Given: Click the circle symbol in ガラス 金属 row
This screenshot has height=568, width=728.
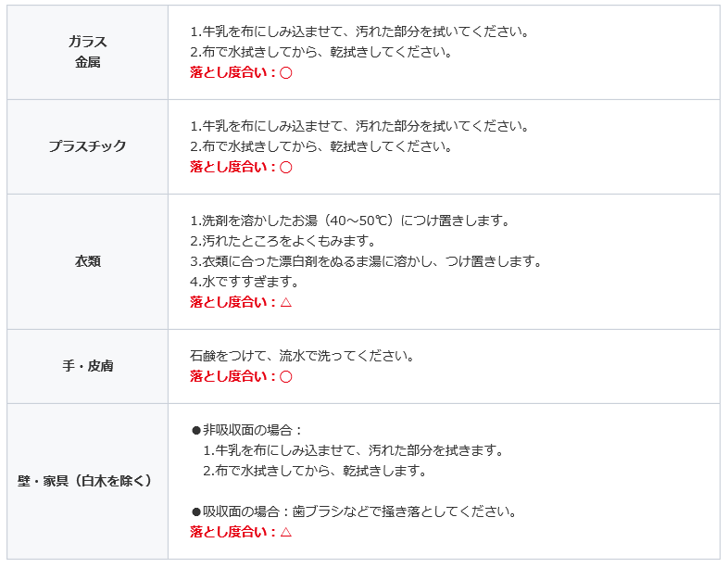Looking at the screenshot, I should click(286, 73).
